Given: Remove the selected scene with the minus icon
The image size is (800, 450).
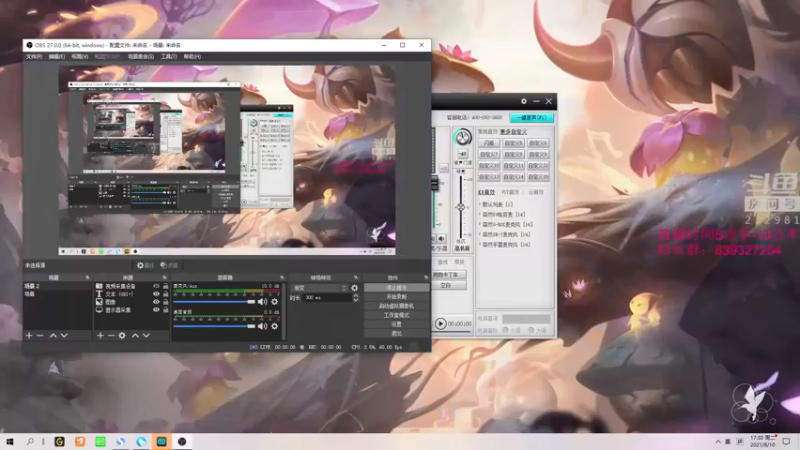Looking at the screenshot, I should coord(40,335).
